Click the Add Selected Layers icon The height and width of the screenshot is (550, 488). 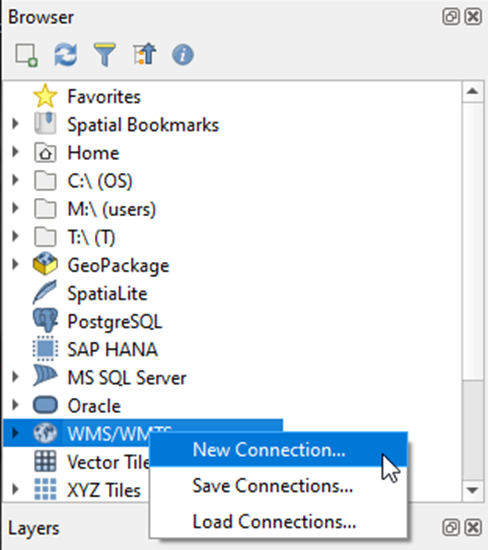(x=26, y=55)
